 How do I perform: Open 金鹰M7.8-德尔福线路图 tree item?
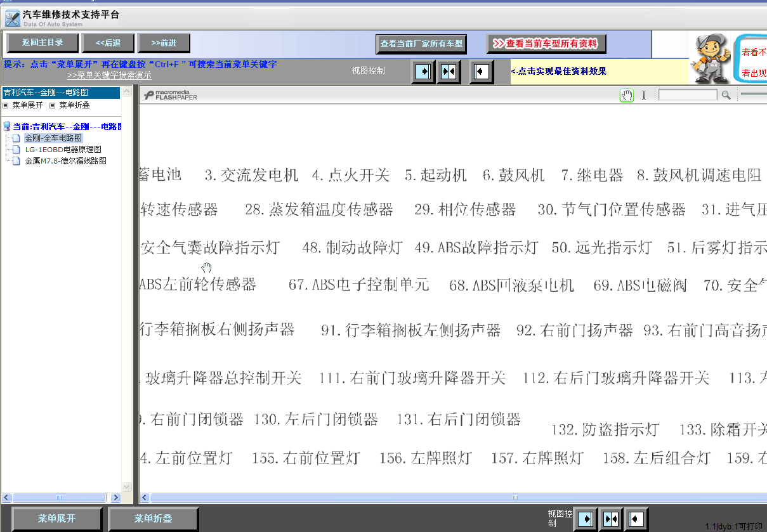pos(65,160)
